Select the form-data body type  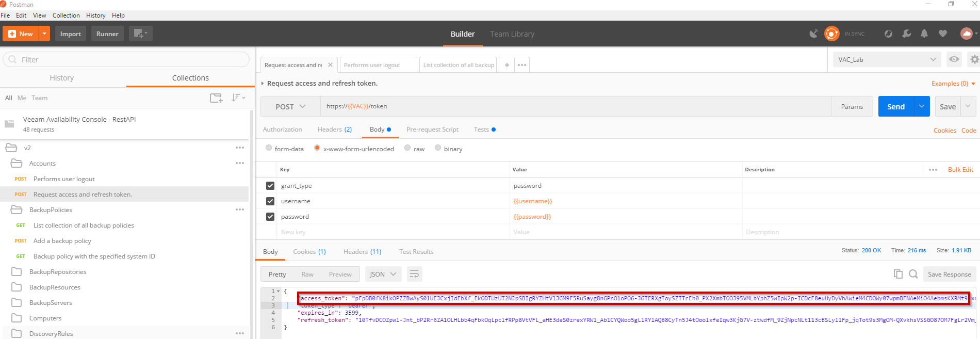coord(269,148)
